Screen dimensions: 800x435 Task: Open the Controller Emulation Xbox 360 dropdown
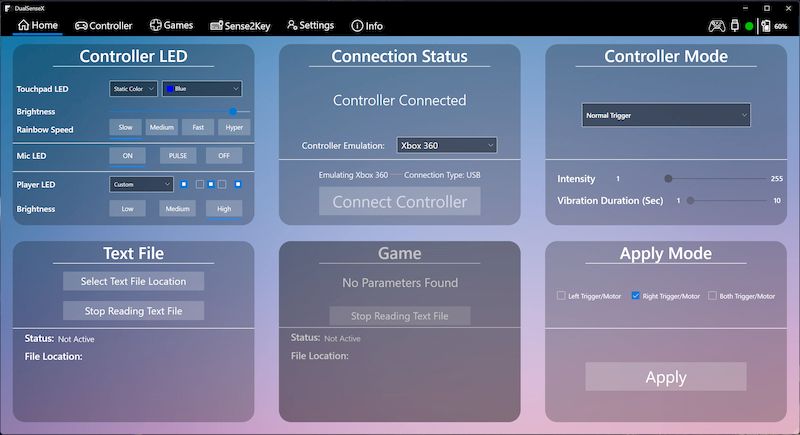[x=446, y=145]
